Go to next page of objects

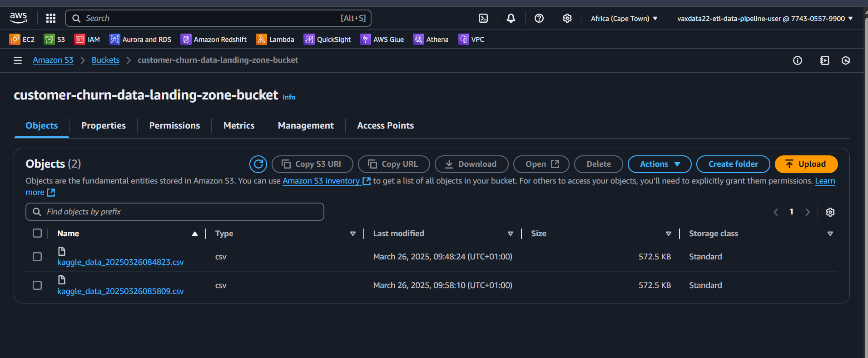(807, 212)
